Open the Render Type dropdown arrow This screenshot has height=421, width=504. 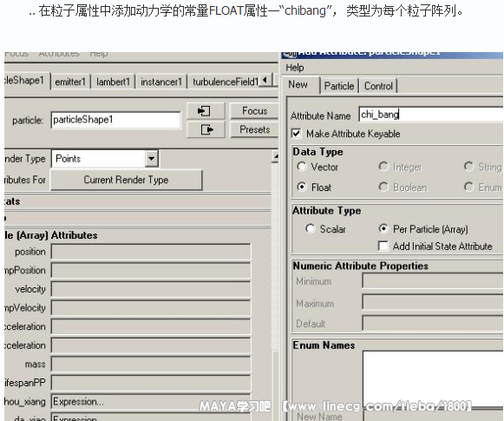151,158
